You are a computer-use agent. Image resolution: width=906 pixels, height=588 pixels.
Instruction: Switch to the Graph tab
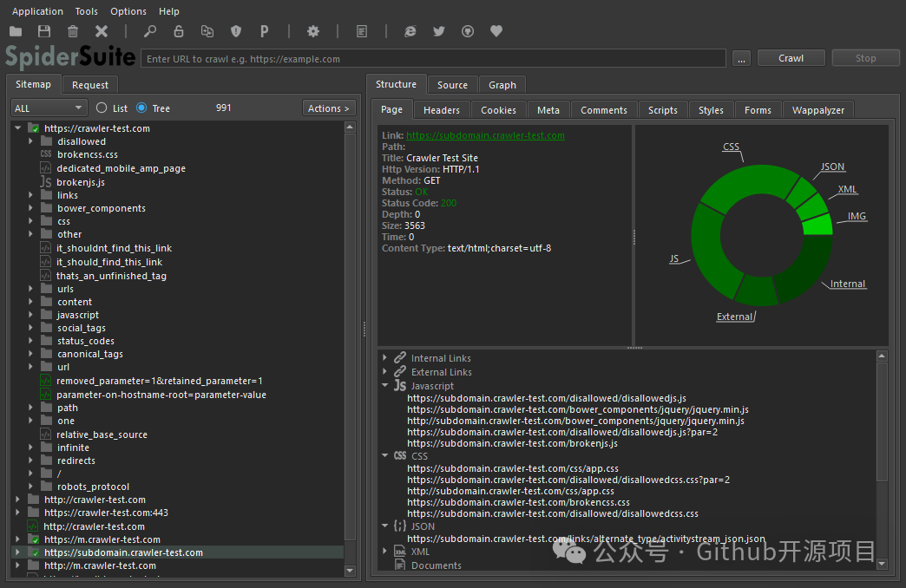(x=502, y=85)
